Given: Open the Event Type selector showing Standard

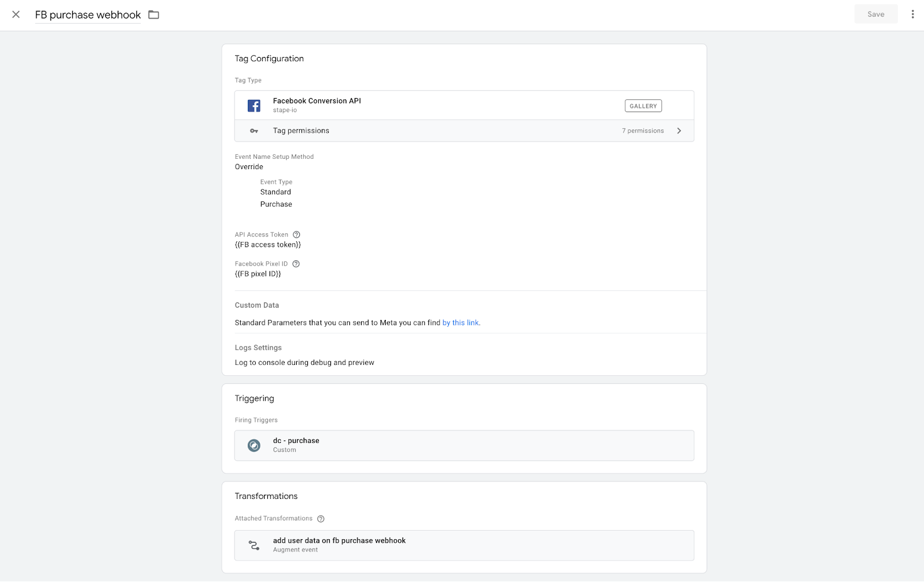Looking at the screenshot, I should coord(275,192).
